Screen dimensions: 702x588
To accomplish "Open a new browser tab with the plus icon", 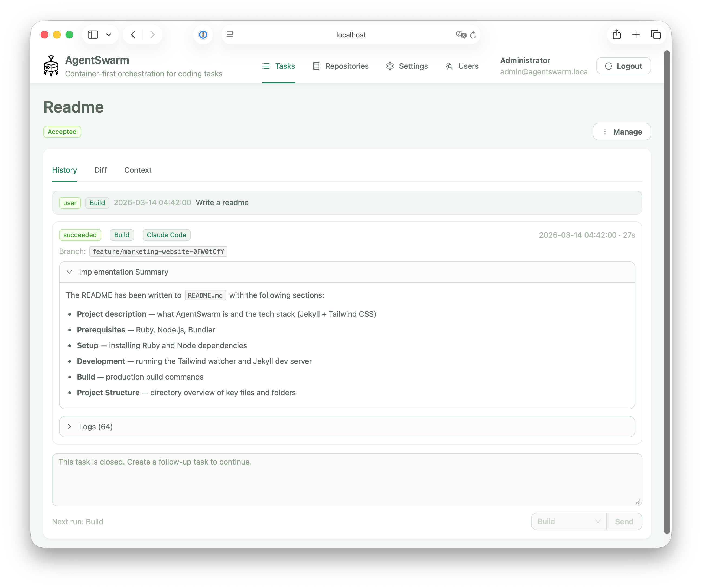I will coord(636,34).
